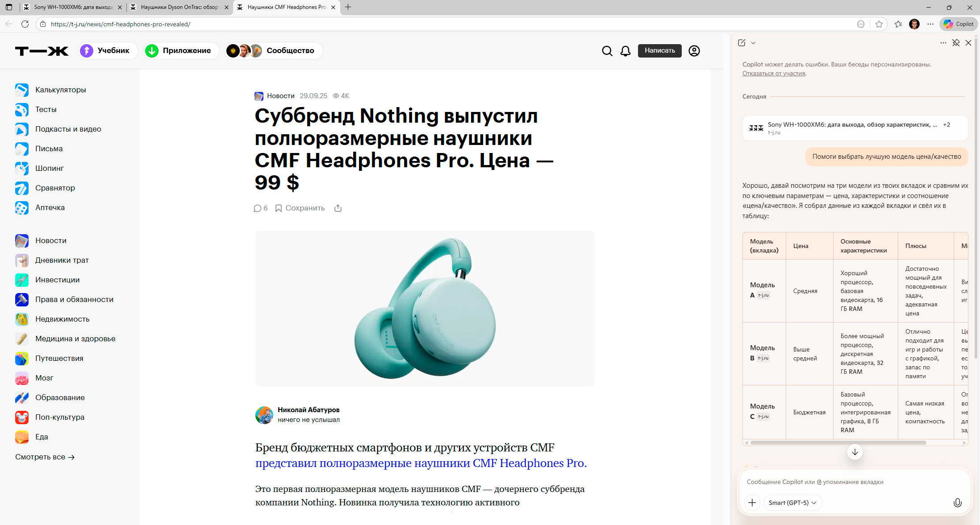Open the user profile icon
980x525 pixels.
point(694,51)
